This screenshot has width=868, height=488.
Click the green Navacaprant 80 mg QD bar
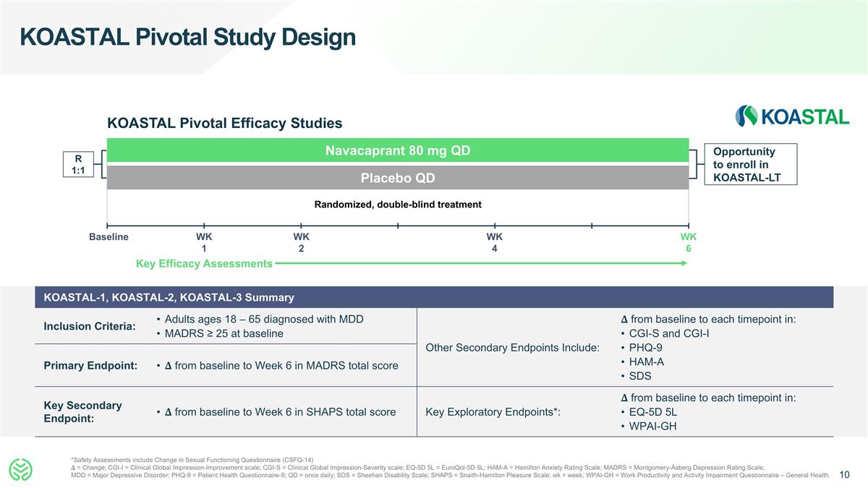(x=398, y=150)
